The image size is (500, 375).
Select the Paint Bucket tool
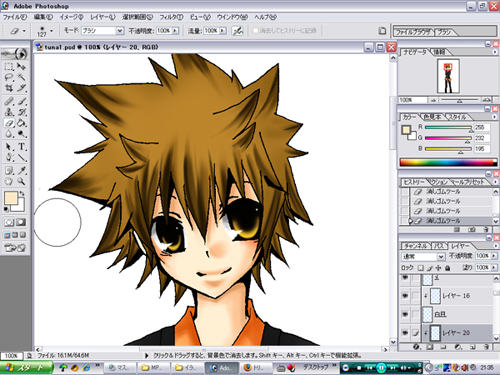tap(21, 123)
